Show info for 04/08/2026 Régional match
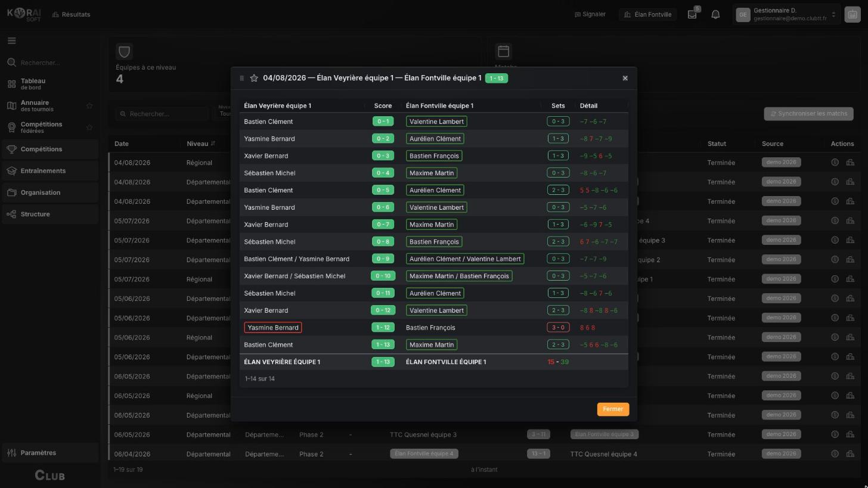This screenshot has width=868, height=488. point(835,163)
